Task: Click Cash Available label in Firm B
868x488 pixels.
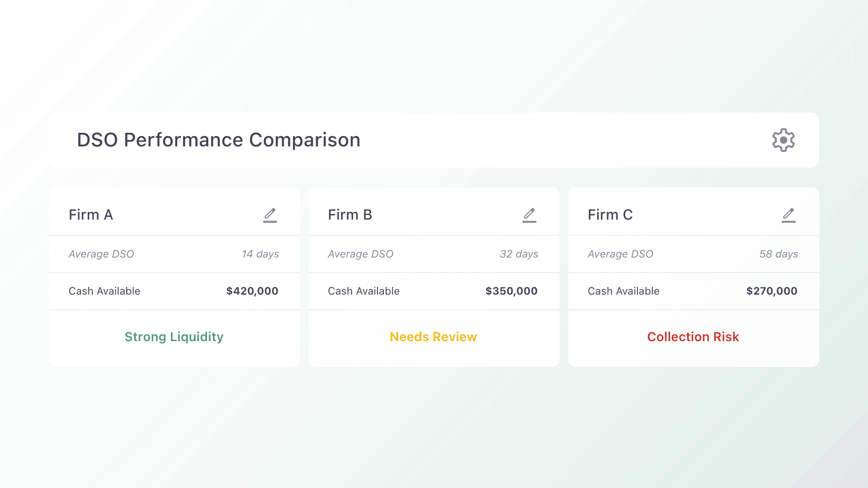Action: 363,291
